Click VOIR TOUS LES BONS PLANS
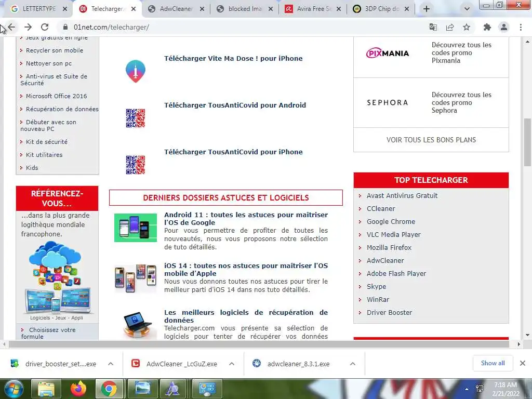The width and height of the screenshot is (532, 399). (431, 140)
